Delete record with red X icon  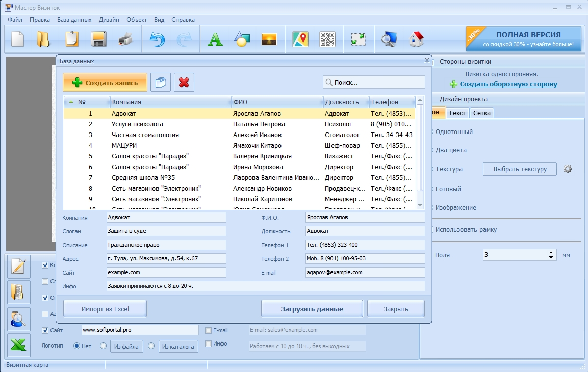click(184, 83)
